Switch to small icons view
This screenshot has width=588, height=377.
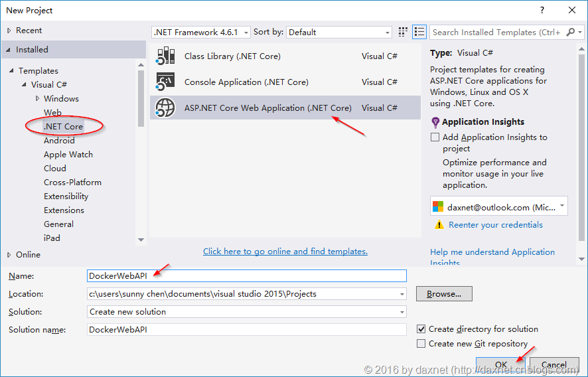(403, 33)
